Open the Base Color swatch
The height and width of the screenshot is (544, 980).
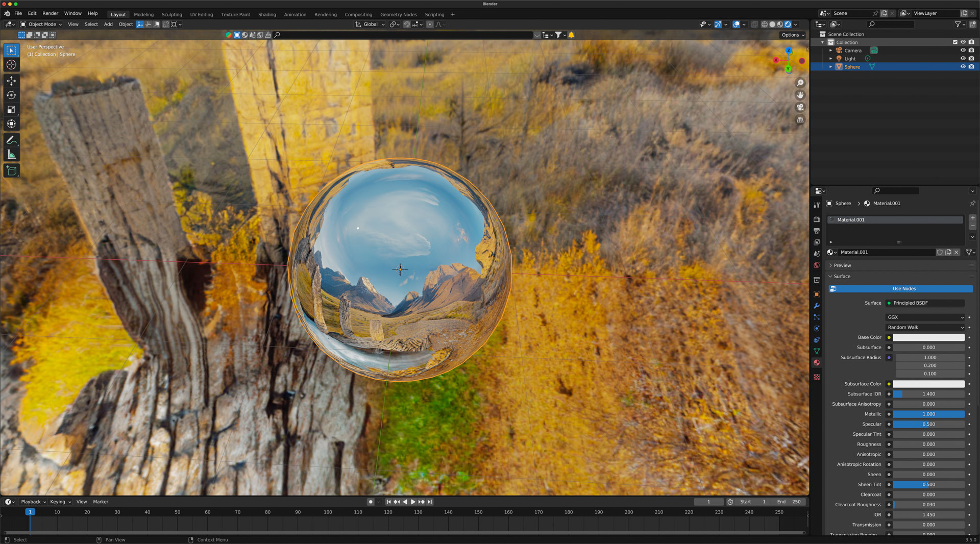pos(928,337)
